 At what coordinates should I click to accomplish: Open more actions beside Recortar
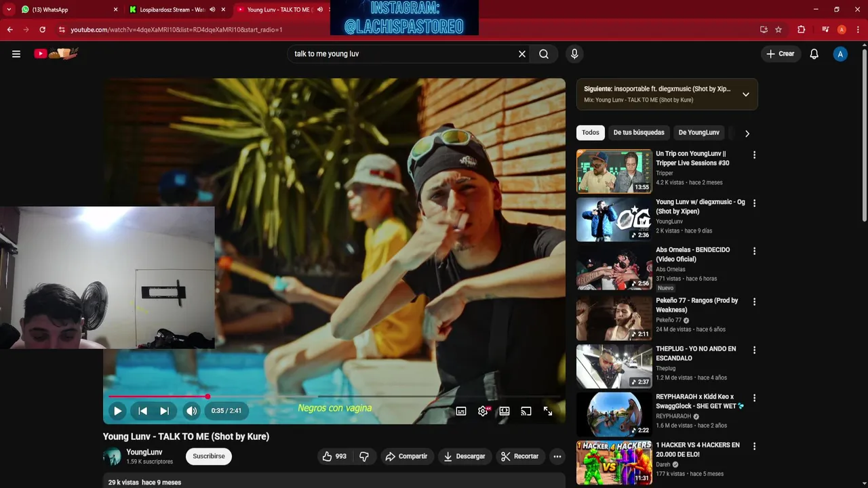(x=557, y=456)
